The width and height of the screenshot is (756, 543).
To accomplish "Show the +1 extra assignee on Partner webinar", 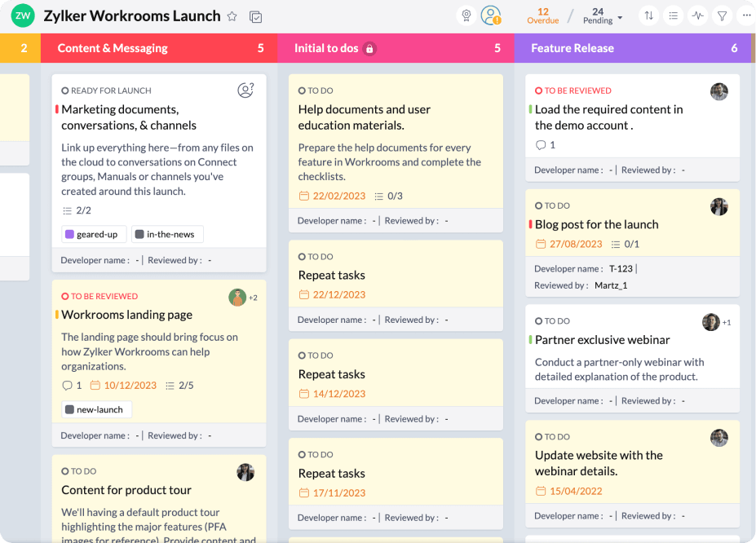I will pyautogui.click(x=727, y=323).
